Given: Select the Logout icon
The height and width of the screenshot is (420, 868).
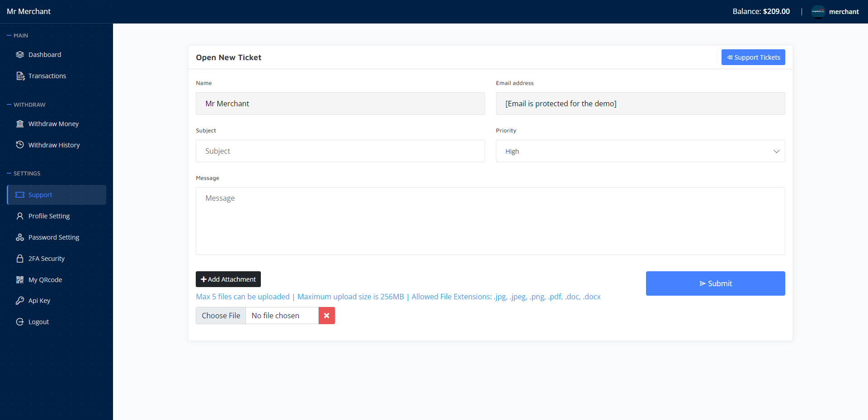Looking at the screenshot, I should point(20,321).
